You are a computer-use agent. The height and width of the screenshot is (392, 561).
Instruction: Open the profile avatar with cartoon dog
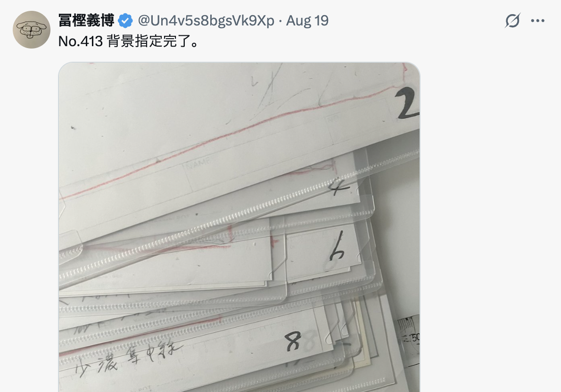pos(32,30)
